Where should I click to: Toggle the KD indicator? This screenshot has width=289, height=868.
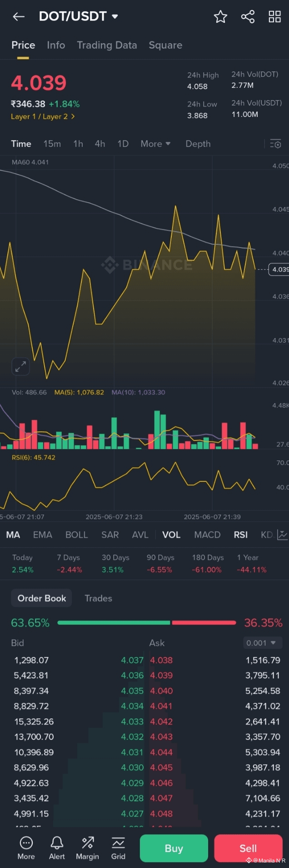pyautogui.click(x=267, y=535)
